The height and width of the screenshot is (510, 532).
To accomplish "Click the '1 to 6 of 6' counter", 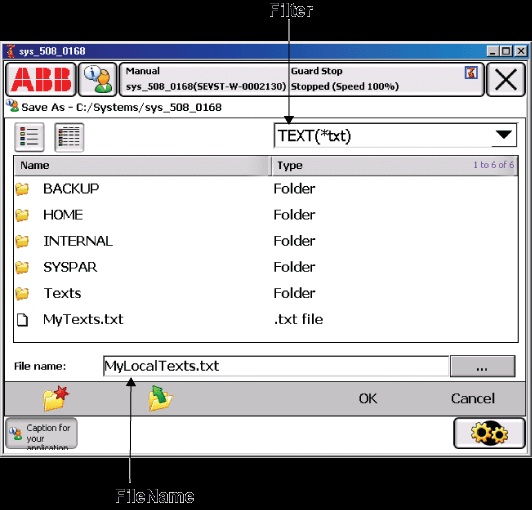I will [494, 165].
